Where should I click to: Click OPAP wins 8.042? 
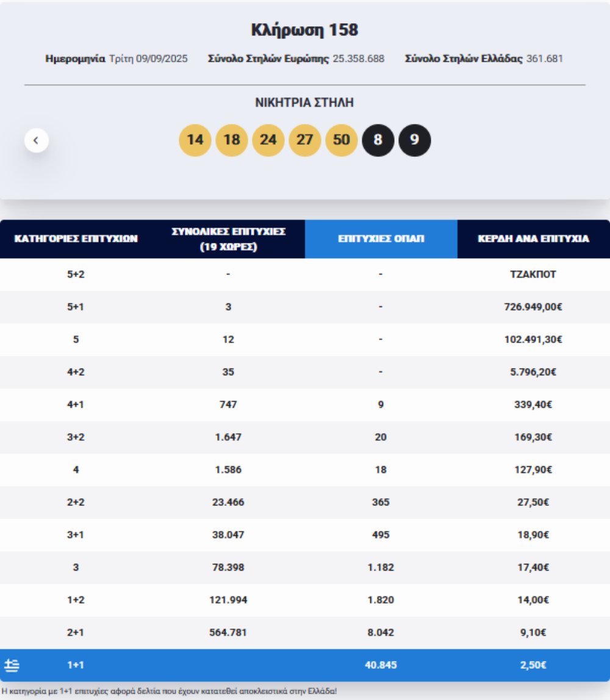point(381,633)
